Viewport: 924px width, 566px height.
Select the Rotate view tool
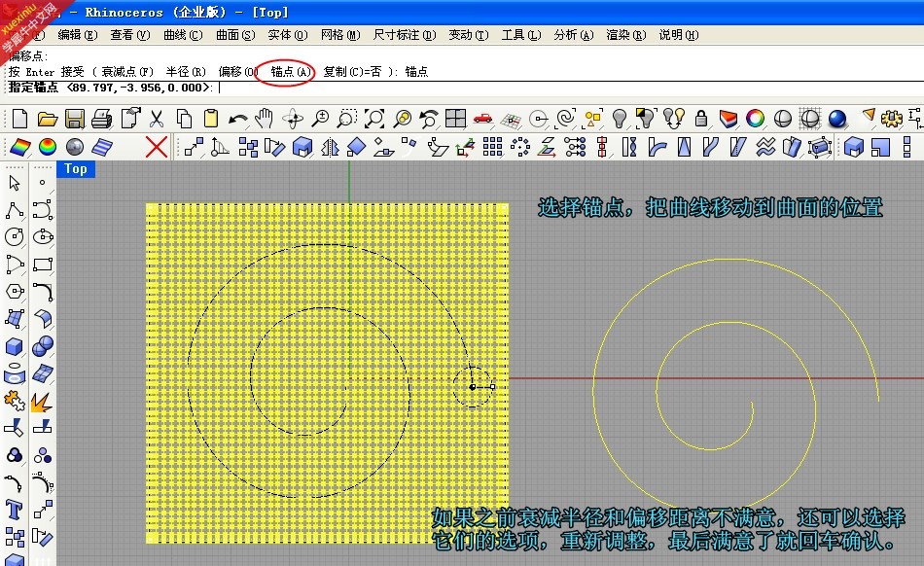(293, 119)
